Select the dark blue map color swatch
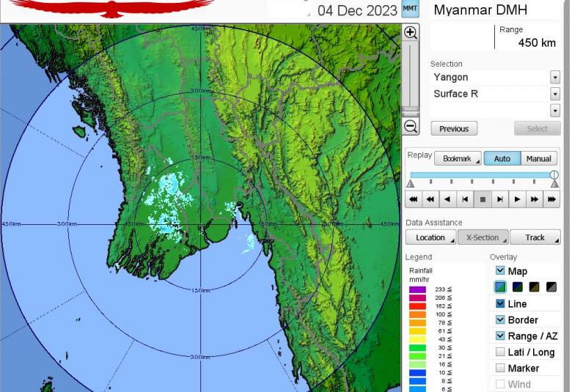 (x=517, y=287)
